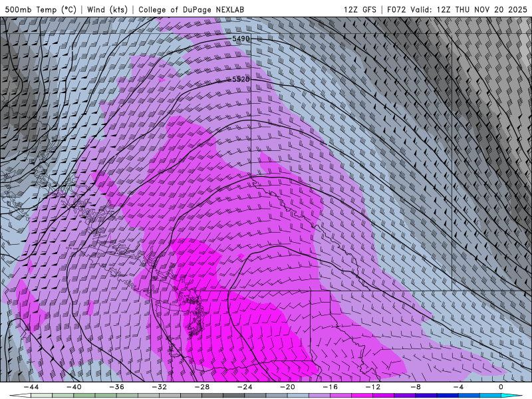Select the "12Z GFS" model run label
The height and width of the screenshot is (399, 532).
coord(360,9)
